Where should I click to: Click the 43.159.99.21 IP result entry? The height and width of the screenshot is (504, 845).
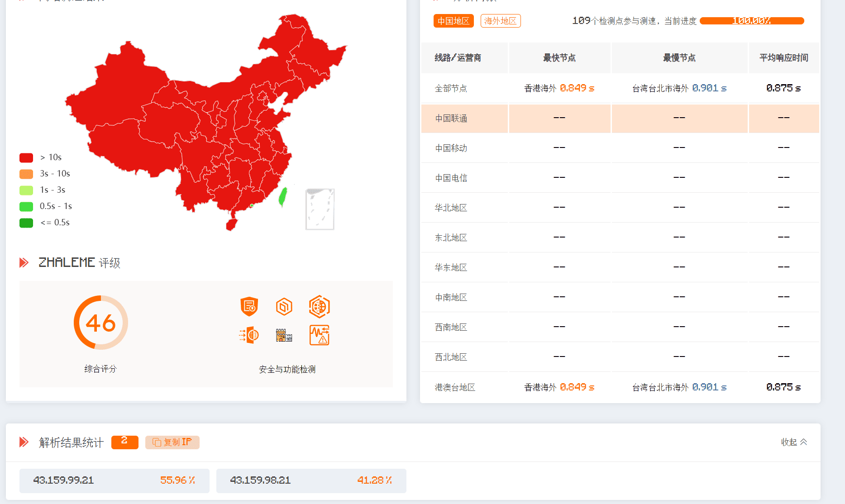[114, 480]
